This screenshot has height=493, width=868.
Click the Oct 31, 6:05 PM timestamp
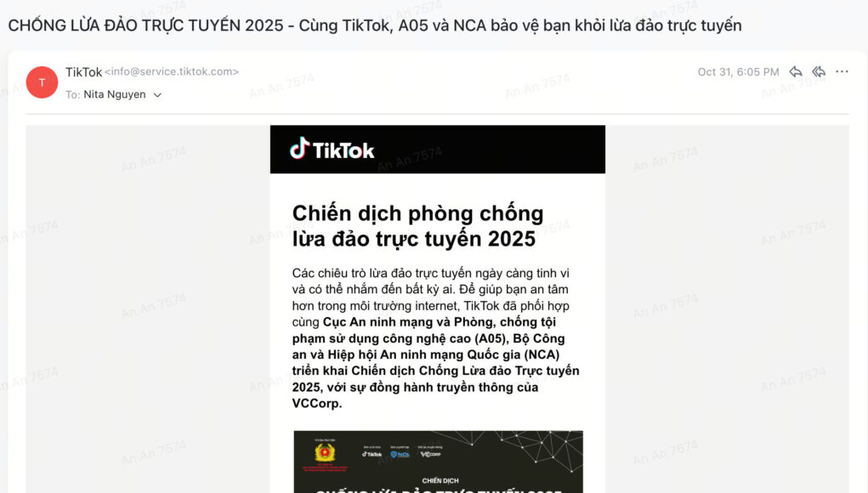pyautogui.click(x=738, y=72)
